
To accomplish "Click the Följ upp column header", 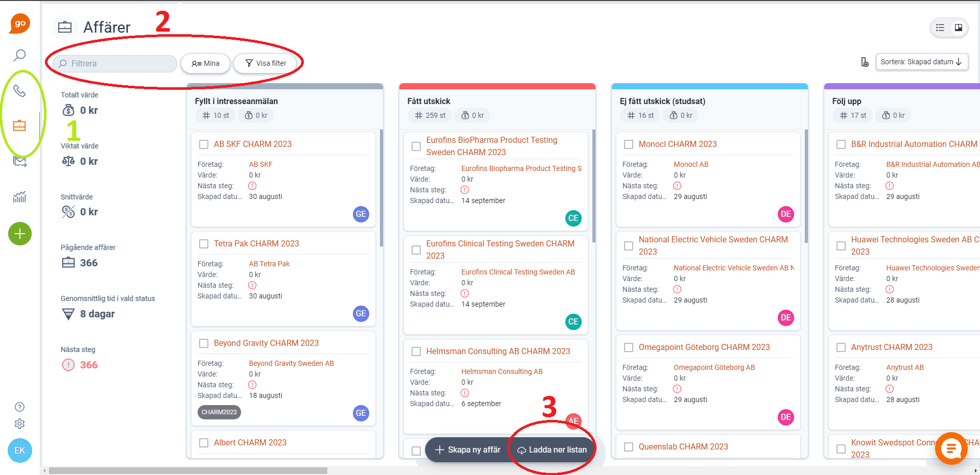I will (847, 101).
